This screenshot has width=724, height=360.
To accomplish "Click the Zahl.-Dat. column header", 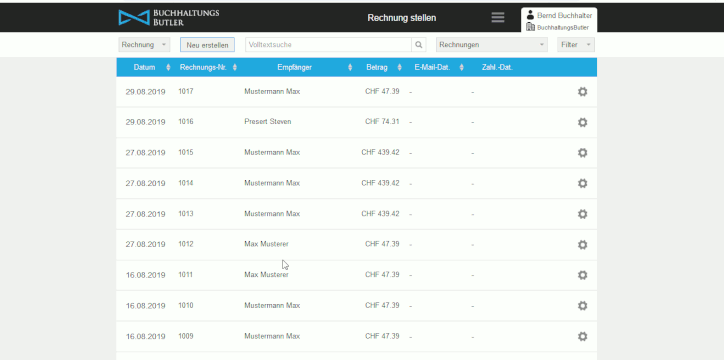I will pos(497,67).
